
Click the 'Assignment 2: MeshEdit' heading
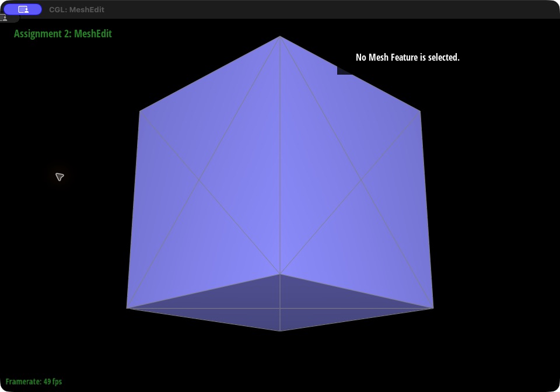pyautogui.click(x=63, y=34)
